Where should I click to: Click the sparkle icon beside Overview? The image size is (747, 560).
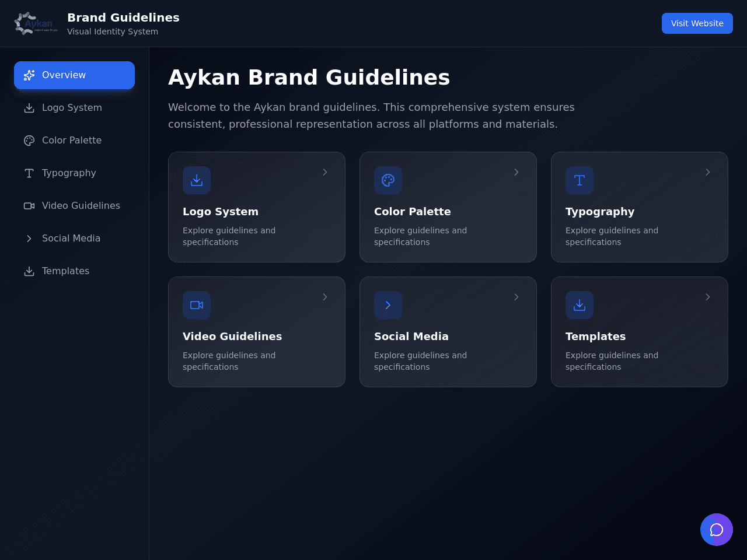coord(29,75)
